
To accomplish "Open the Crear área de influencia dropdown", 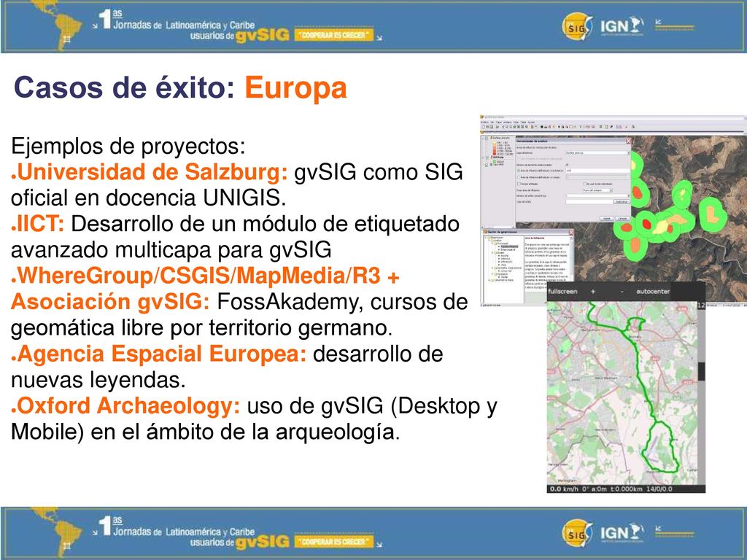I will 597,190.
